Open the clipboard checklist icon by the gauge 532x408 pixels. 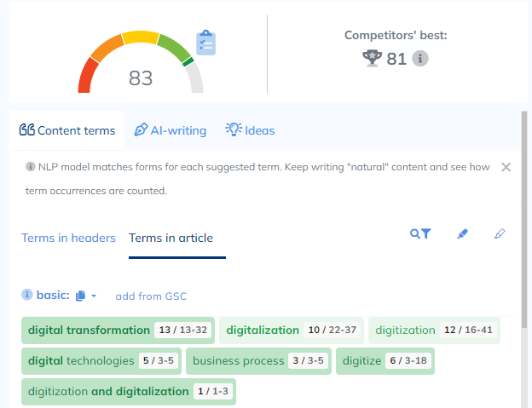[206, 43]
